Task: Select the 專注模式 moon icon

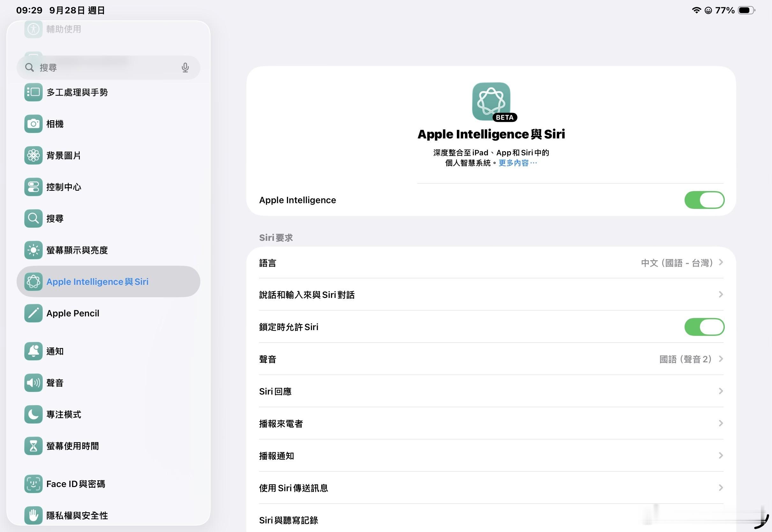Action: point(33,414)
